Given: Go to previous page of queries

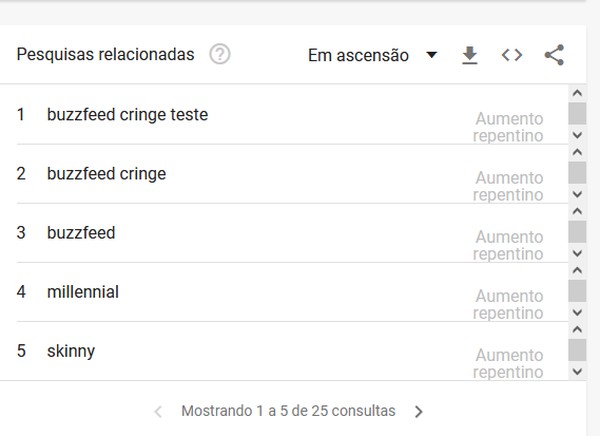Looking at the screenshot, I should 158,411.
